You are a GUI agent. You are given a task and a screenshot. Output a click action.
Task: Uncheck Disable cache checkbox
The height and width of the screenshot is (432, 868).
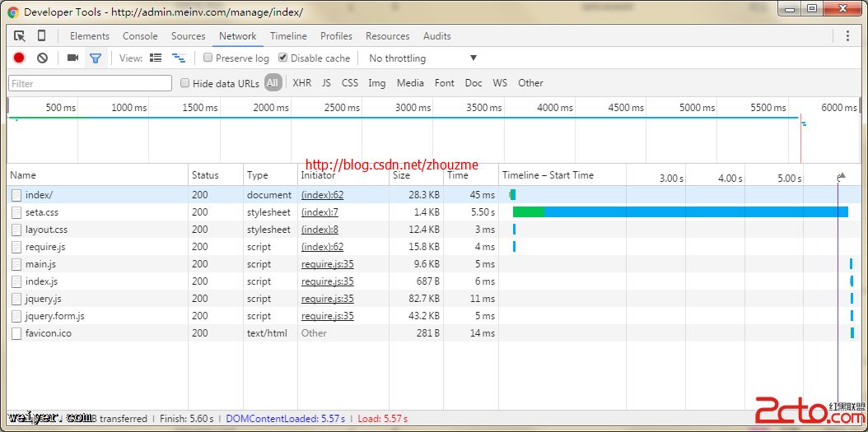[283, 58]
